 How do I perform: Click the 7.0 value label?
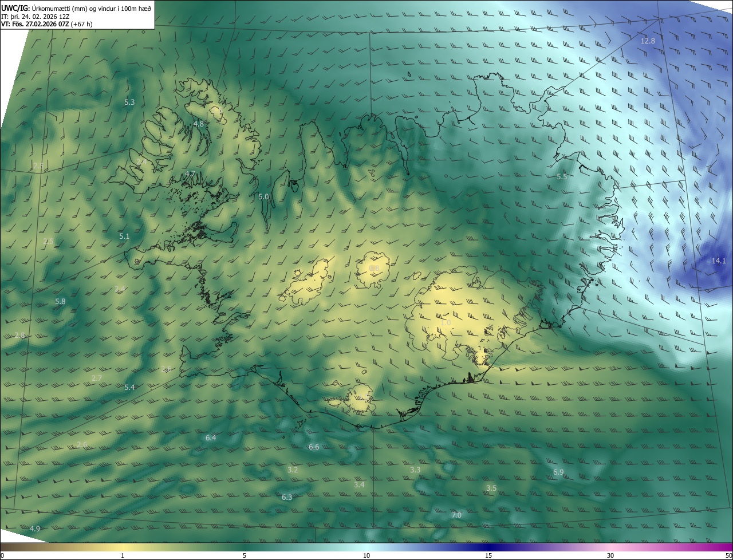[456, 515]
